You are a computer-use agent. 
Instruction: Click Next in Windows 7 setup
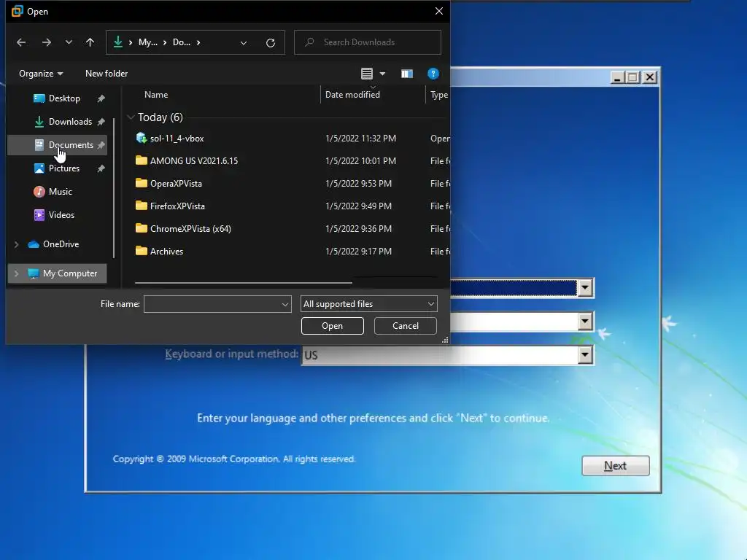615,466
